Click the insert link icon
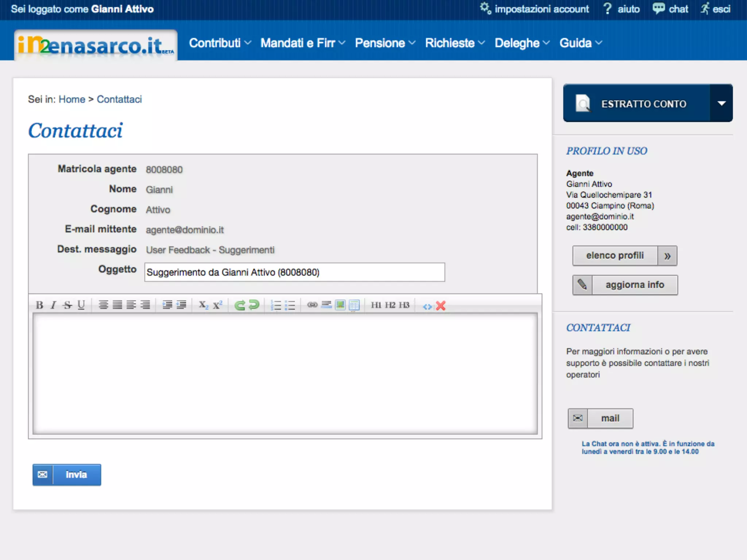This screenshot has height=560, width=747. click(312, 305)
